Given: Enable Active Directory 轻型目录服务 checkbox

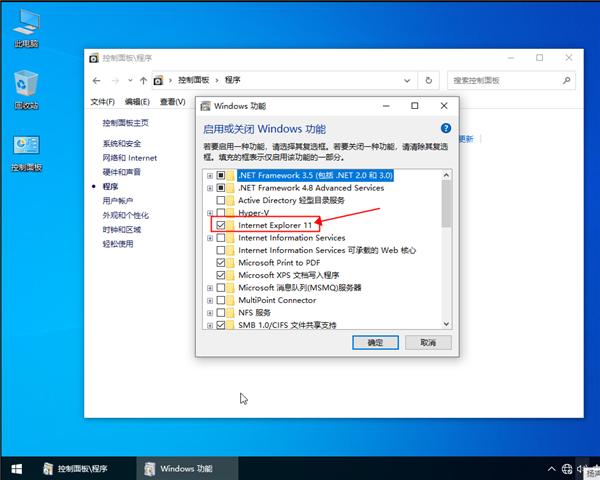Looking at the screenshot, I should 221,200.
